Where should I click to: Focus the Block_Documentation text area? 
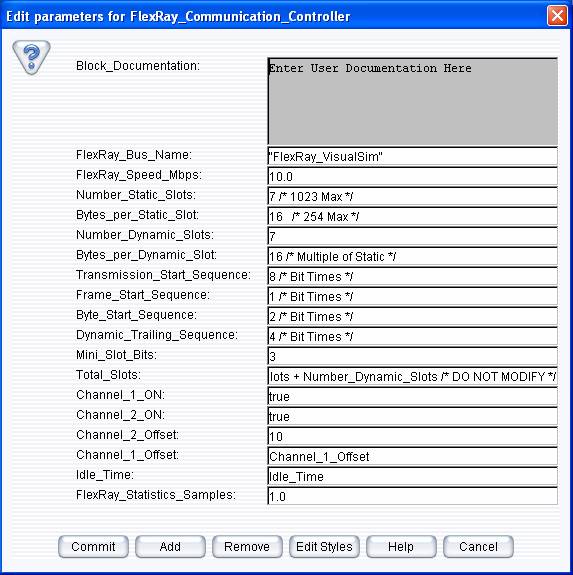413,101
